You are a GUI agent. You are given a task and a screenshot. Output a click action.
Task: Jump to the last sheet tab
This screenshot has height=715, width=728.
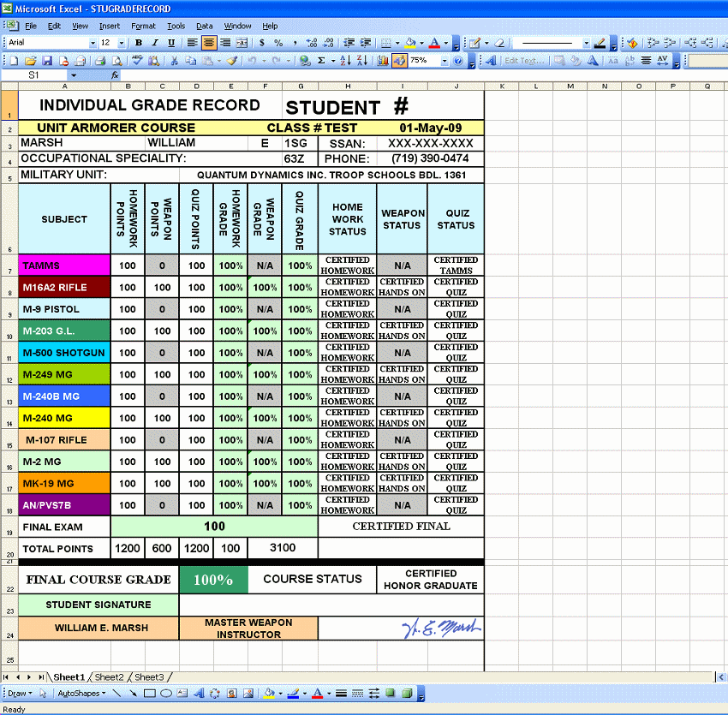(x=41, y=677)
